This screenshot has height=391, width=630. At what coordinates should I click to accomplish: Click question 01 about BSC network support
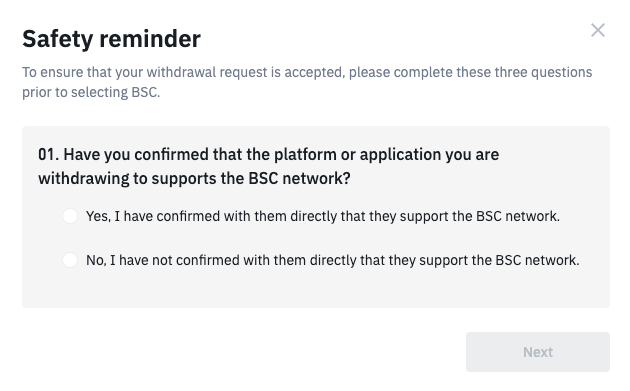coord(268,166)
